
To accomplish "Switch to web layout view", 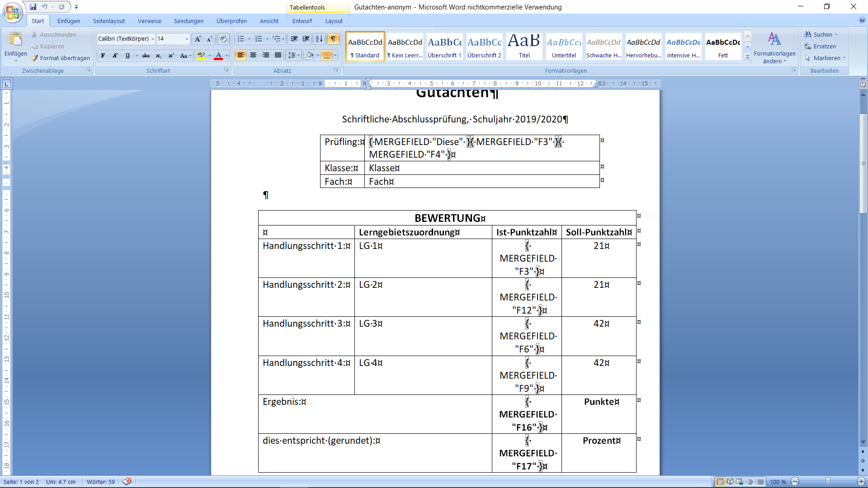I will coord(740,482).
